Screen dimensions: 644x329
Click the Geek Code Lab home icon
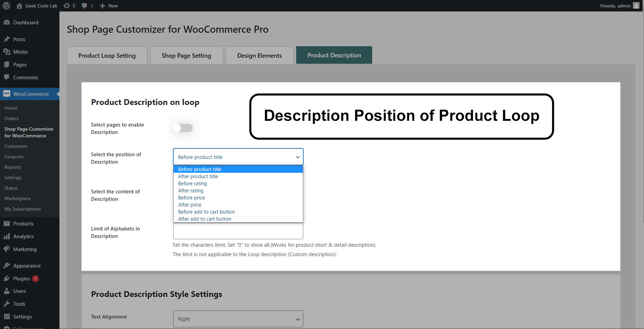click(19, 6)
